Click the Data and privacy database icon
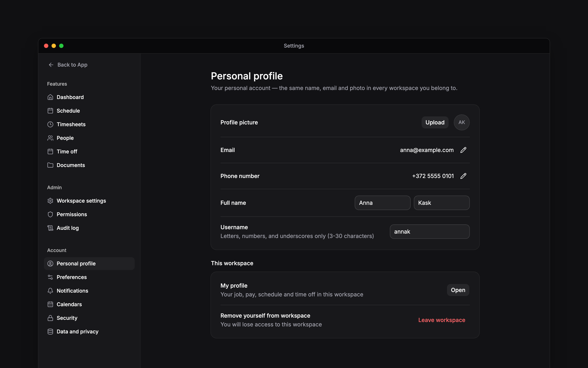This screenshot has height=368, width=588. [50, 332]
